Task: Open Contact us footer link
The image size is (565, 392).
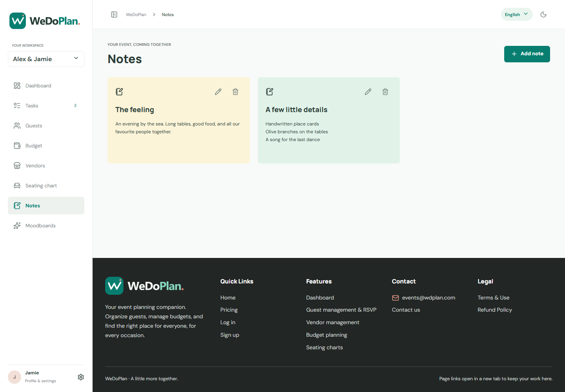Action: click(x=406, y=310)
